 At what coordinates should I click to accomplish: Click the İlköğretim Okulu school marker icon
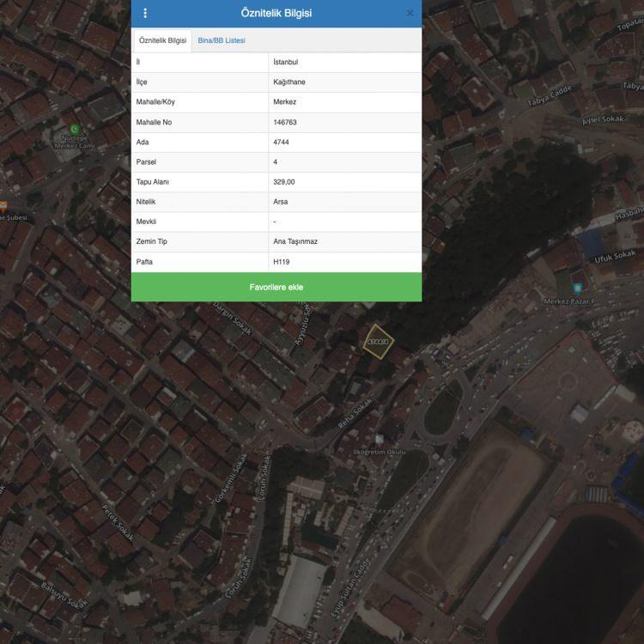(x=379, y=440)
